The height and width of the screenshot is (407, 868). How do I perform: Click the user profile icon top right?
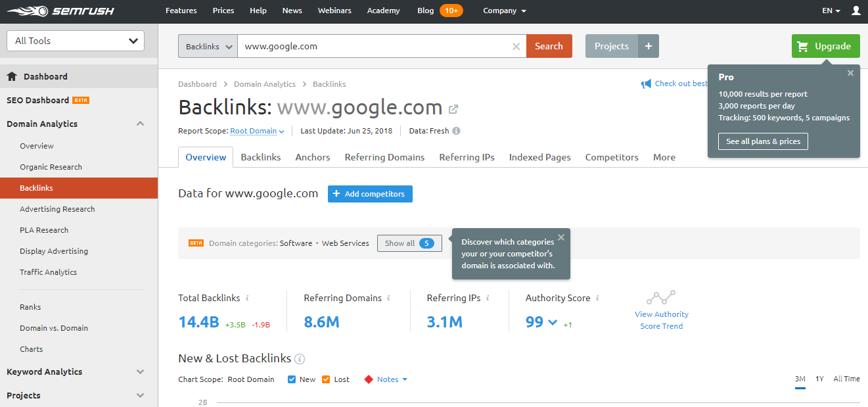[855, 11]
